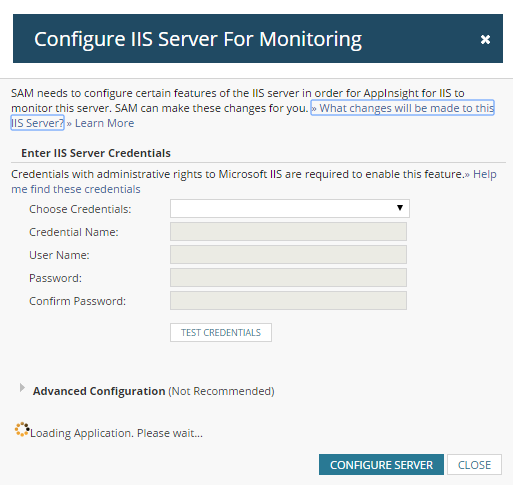The image size is (513, 485).
Task: Close dialog with the X icon
Action: (x=485, y=39)
